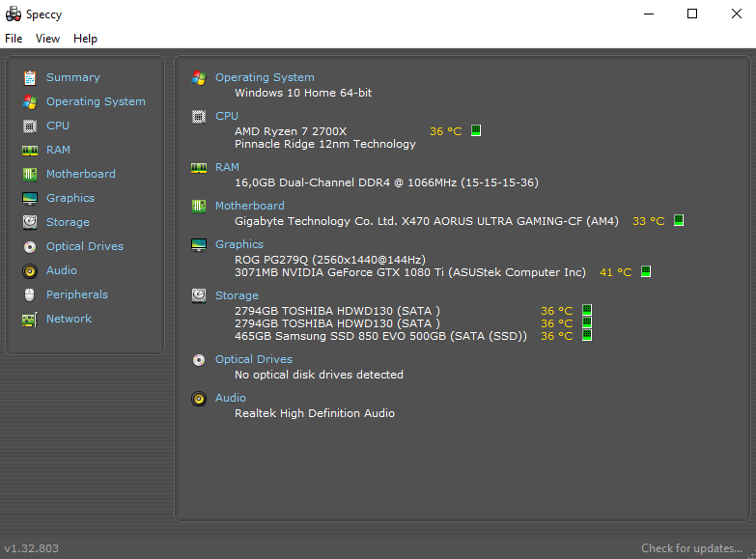Screen dimensions: 756x559
Task: Click the motherboard 33 °C temperature indicator
Action: click(679, 220)
